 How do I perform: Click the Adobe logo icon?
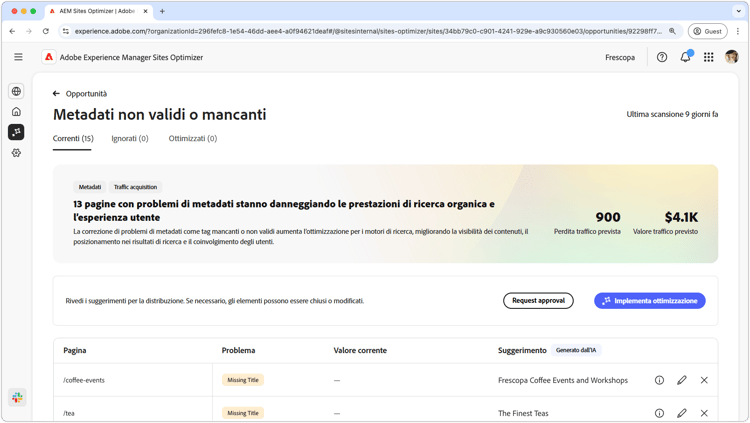point(49,57)
